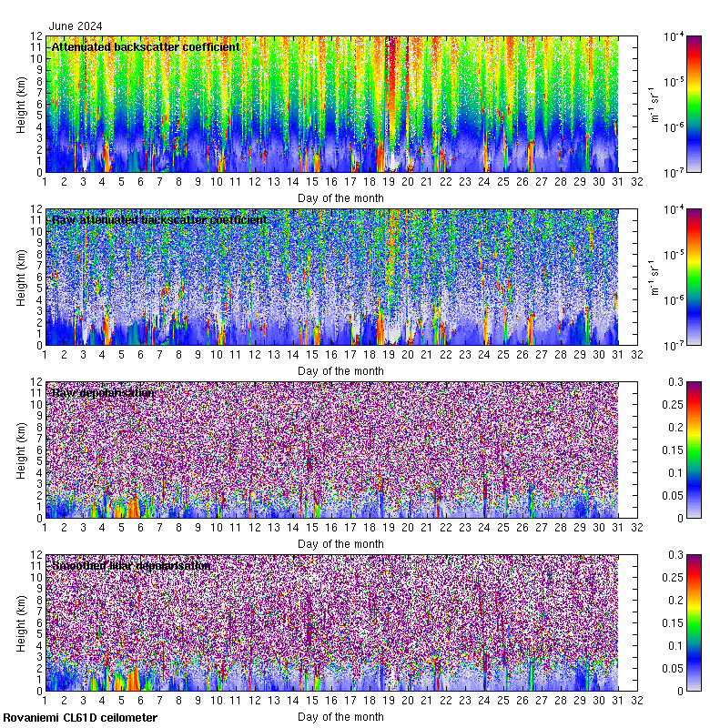Select day 5 tick under Smoothed lidar depolarisation plot
This screenshot has width=710, height=728.
point(121,701)
